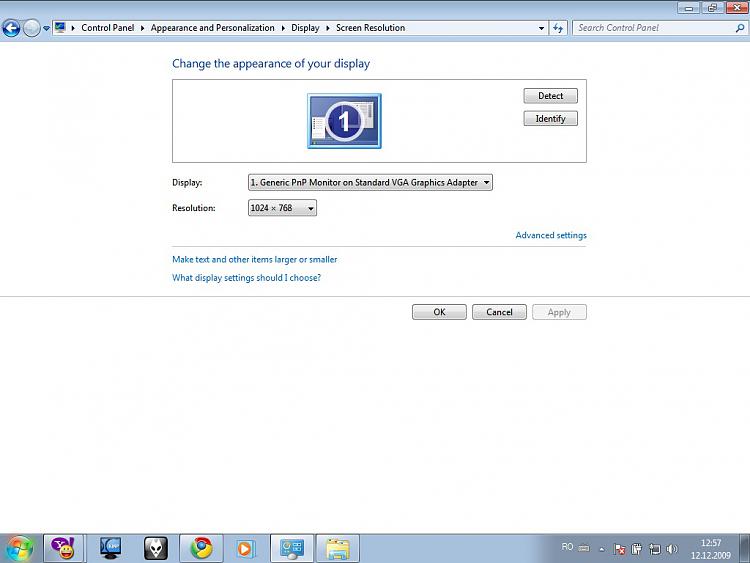Click the Identify button
The width and height of the screenshot is (750, 563).
pos(551,119)
